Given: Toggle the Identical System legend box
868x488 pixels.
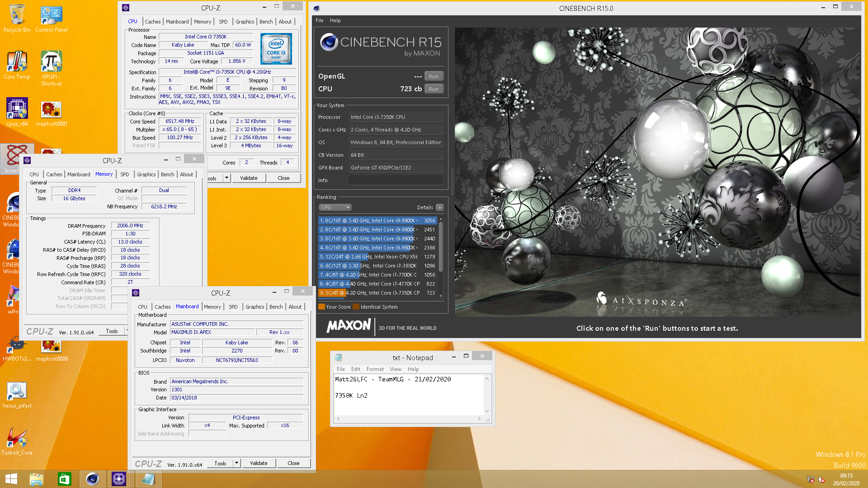Looking at the screenshot, I should click(x=356, y=307).
